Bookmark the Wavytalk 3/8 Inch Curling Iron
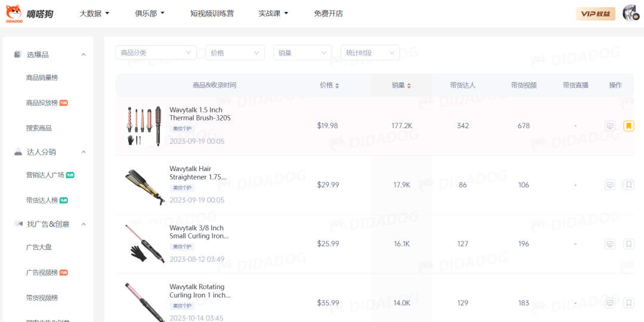 pyautogui.click(x=628, y=244)
